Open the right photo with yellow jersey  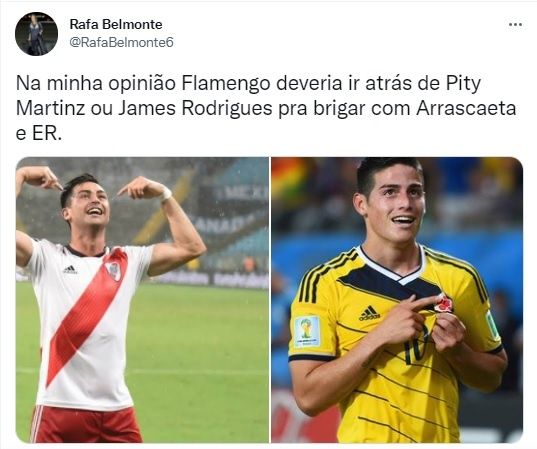(x=397, y=300)
